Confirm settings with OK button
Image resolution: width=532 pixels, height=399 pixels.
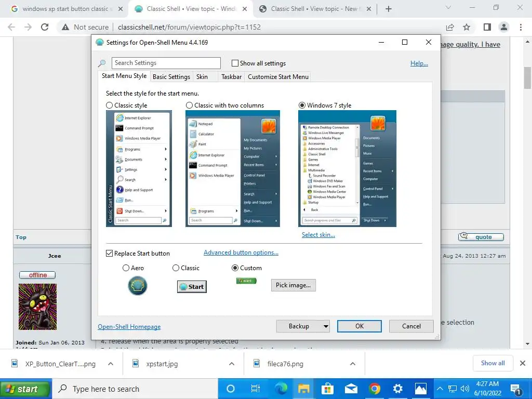[x=360, y=326]
